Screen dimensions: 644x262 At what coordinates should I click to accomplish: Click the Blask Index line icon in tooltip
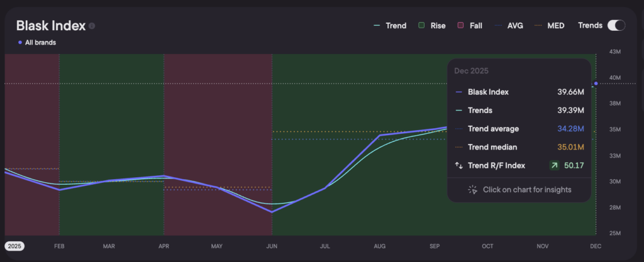coord(458,92)
